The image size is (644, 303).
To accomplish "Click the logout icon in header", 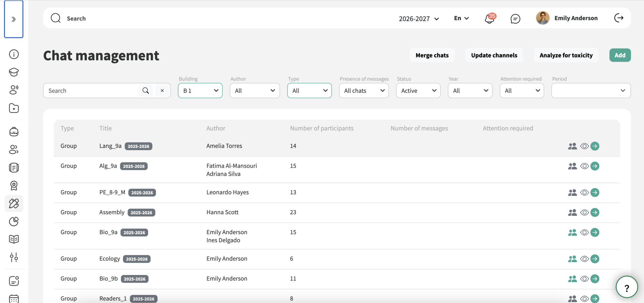I will click(x=619, y=18).
